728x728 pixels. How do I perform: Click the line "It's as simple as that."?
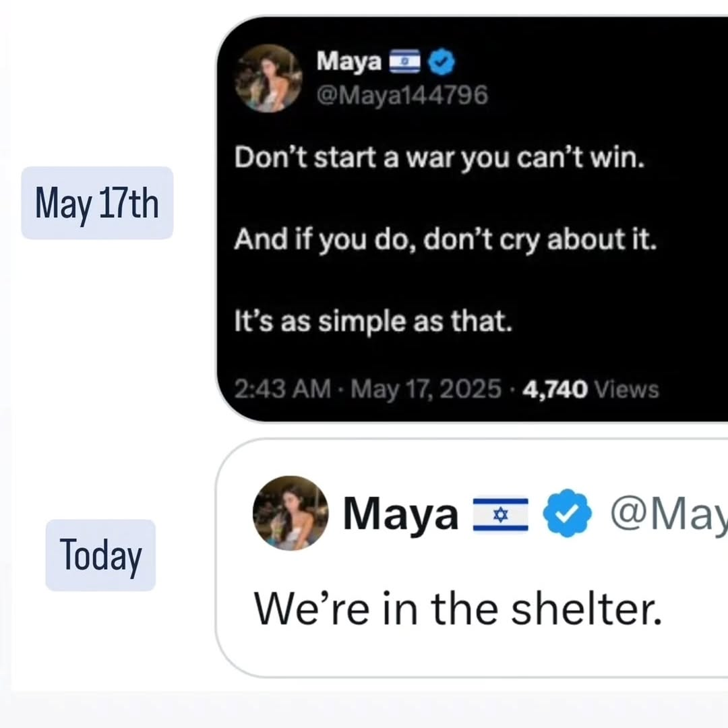pyautogui.click(x=373, y=322)
